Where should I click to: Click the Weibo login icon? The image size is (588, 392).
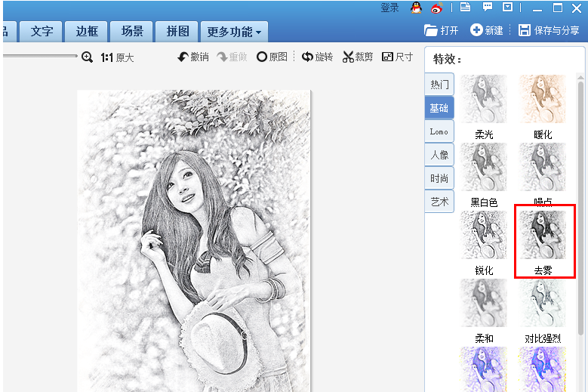tap(437, 8)
